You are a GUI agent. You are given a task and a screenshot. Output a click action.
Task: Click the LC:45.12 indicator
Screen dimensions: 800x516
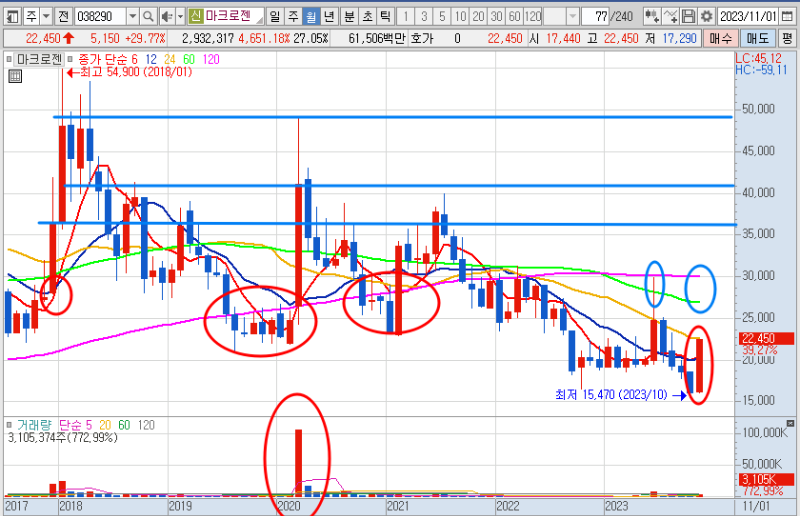(x=758, y=58)
